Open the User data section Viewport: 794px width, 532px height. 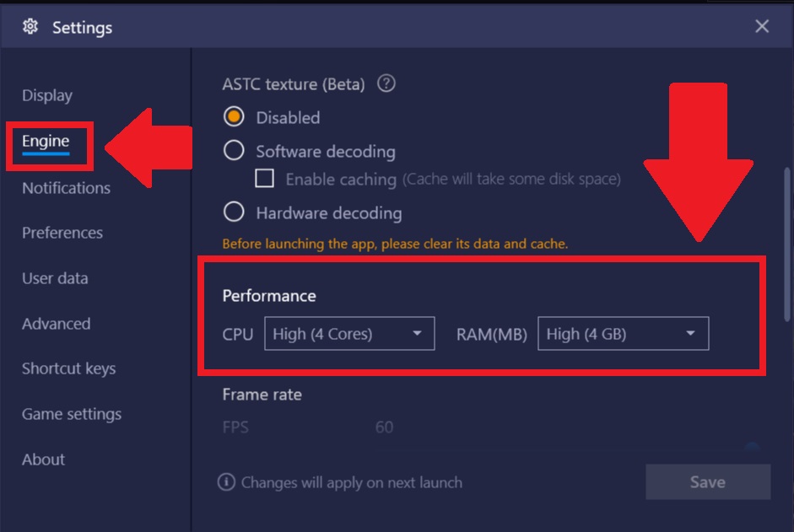[55, 278]
